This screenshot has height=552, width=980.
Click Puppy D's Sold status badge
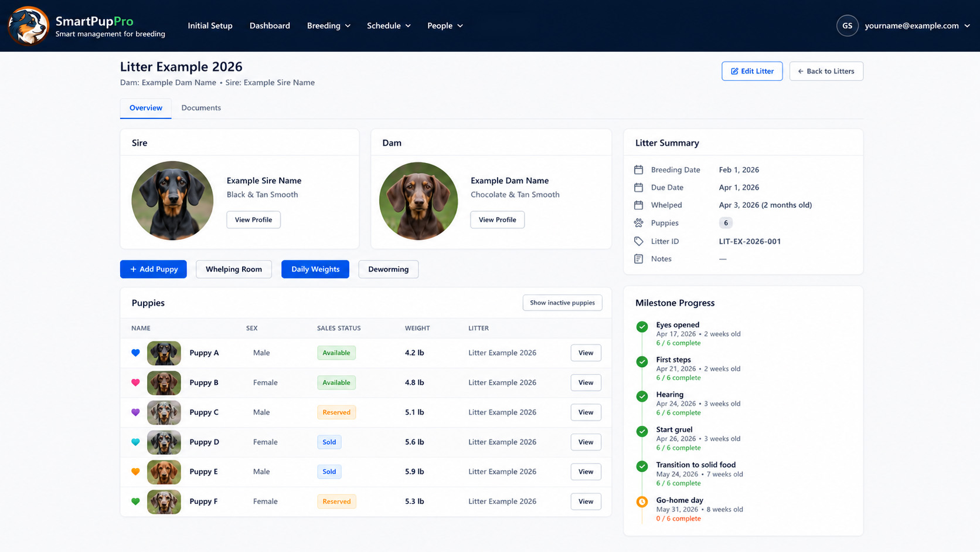(x=329, y=442)
